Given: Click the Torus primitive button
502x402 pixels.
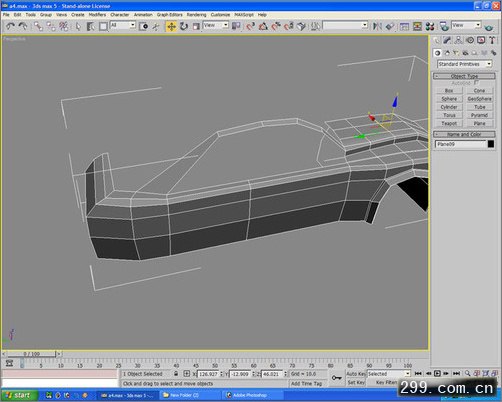Looking at the screenshot, I should pyautogui.click(x=449, y=115).
